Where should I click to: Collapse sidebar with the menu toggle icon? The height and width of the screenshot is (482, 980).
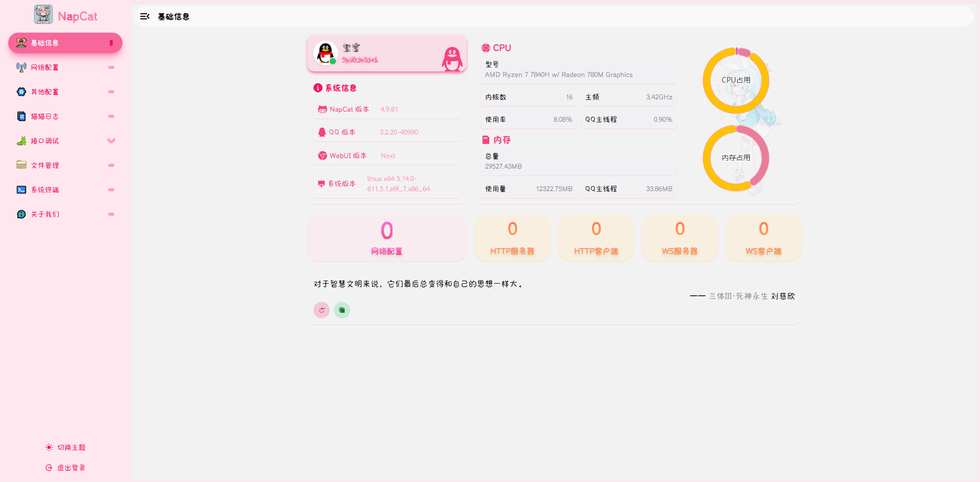click(x=145, y=16)
